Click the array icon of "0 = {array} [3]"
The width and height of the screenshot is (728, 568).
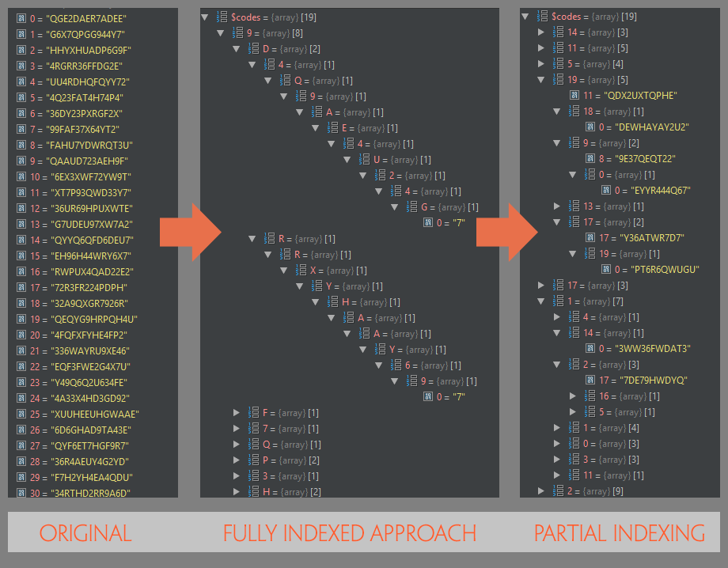(574, 444)
